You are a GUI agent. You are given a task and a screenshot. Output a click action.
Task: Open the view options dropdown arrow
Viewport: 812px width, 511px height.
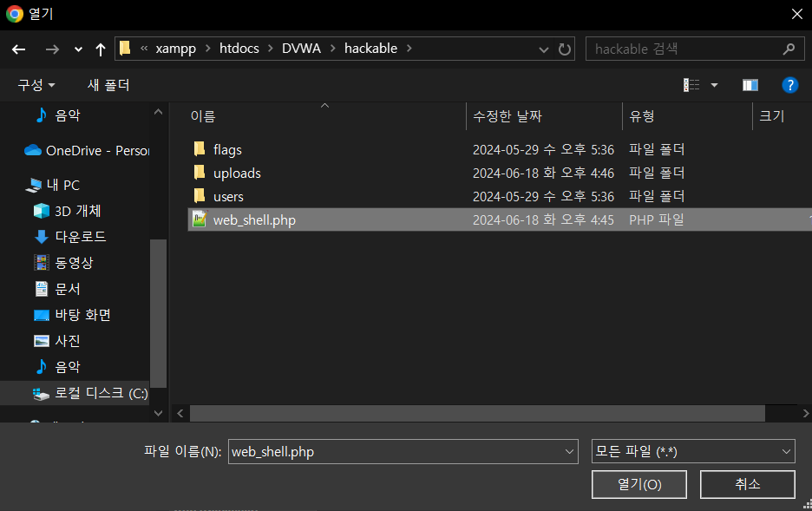714,85
